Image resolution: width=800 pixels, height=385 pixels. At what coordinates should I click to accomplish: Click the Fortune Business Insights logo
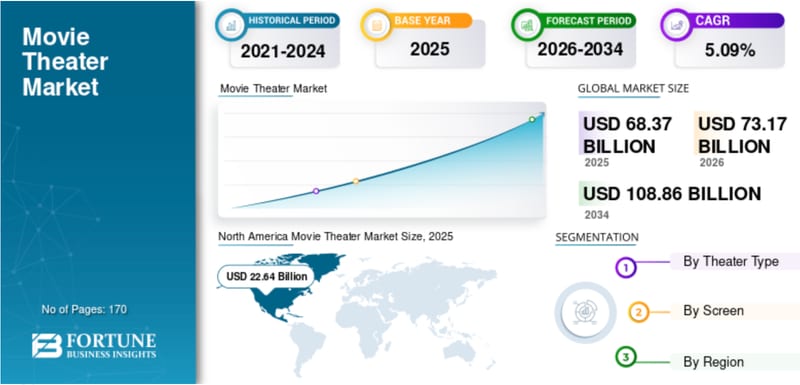click(94, 346)
